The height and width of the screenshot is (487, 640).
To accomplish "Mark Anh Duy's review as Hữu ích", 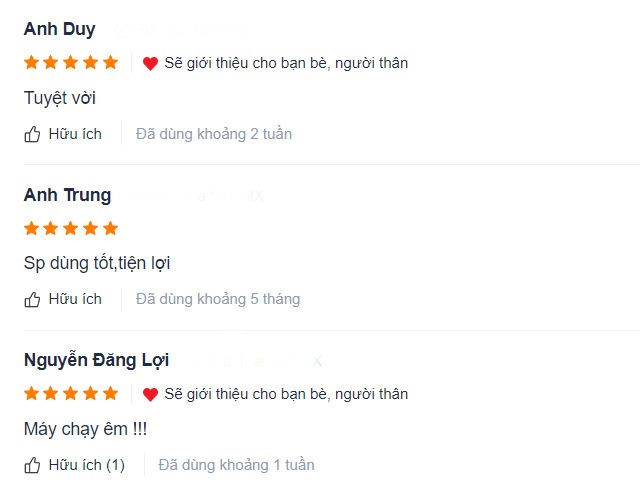I will [75, 134].
